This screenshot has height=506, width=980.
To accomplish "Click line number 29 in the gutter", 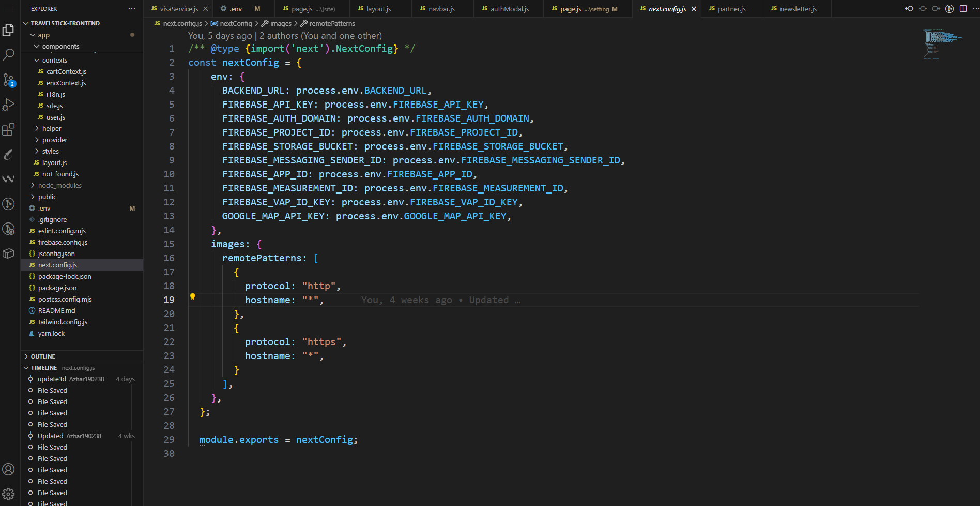I will [x=169, y=439].
